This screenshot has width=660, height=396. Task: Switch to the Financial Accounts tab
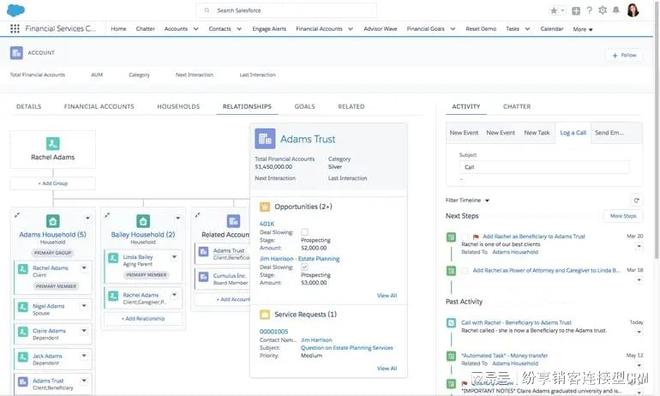99,106
